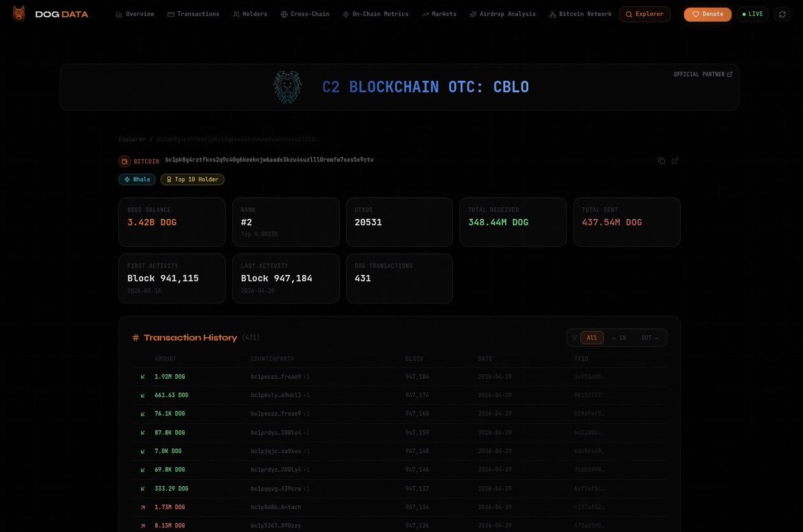
Task: Click block number 947,148
Action: pyautogui.click(x=416, y=451)
